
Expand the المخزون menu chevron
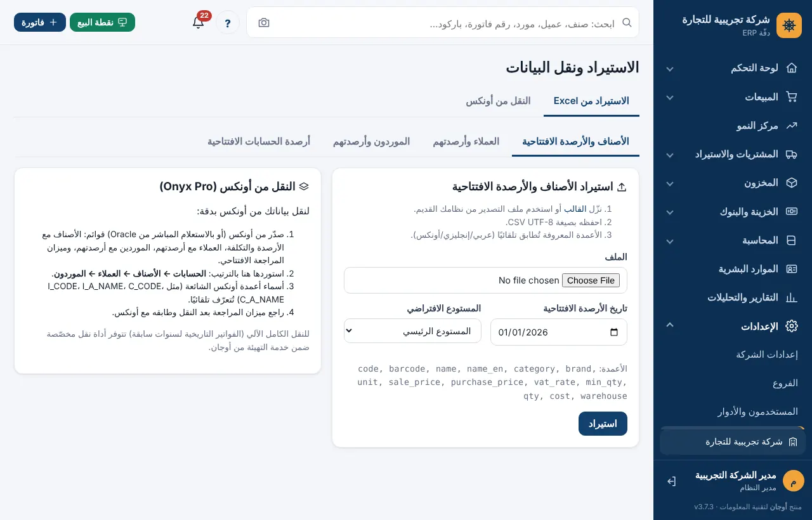[670, 183]
